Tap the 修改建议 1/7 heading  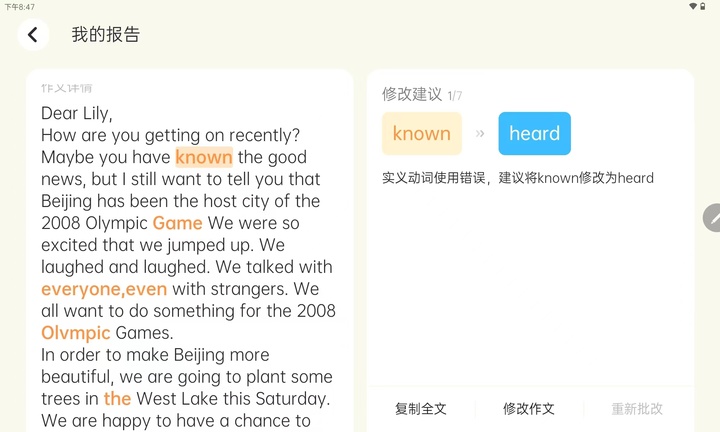coord(422,94)
